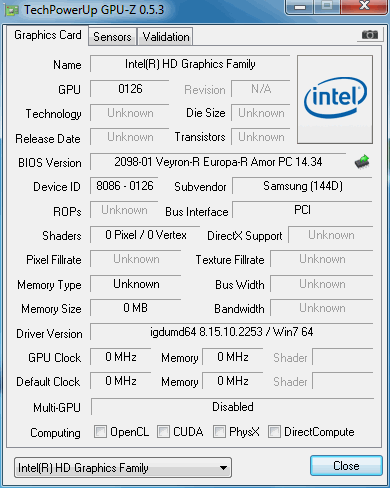Screen dimensions: 390x488
Task: Close the window with the red X
Action: click(x=364, y=6)
